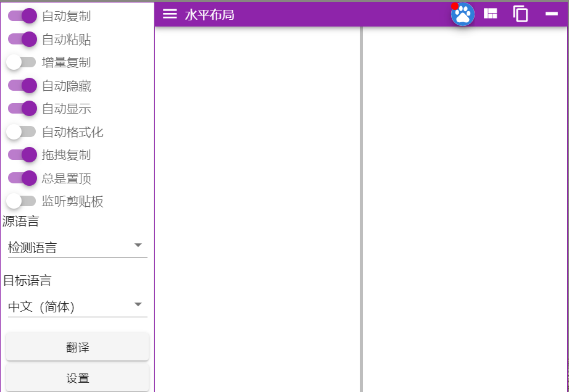
Task: Click the Baidu paw translator icon
Action: [463, 15]
